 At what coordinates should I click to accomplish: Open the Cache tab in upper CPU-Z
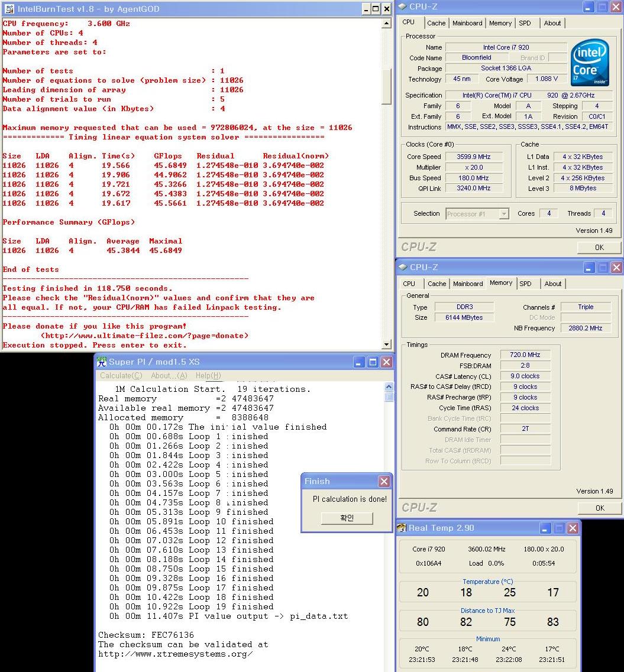pyautogui.click(x=437, y=23)
